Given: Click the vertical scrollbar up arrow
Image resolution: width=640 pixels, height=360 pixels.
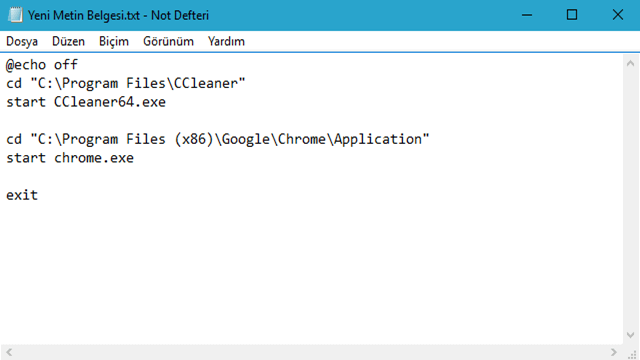Looking at the screenshot, I should (631, 64).
